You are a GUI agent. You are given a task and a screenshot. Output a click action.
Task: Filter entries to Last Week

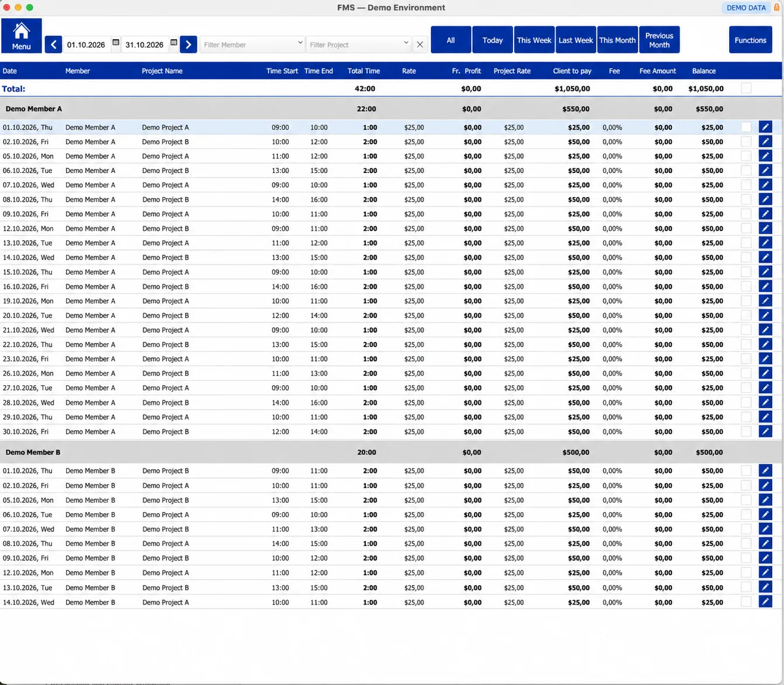[x=576, y=40]
